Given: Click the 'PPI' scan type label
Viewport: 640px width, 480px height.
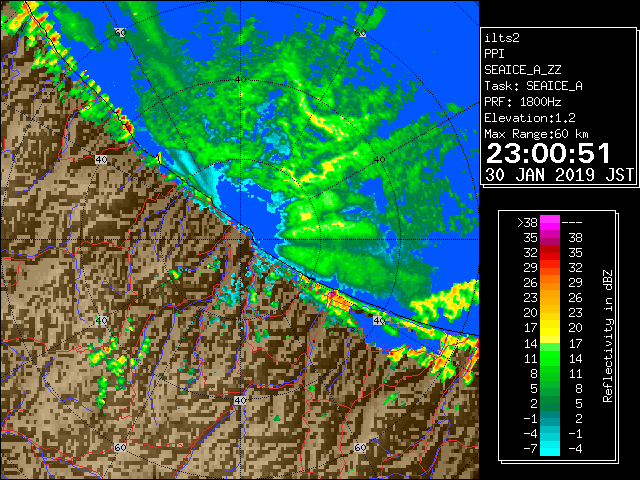Looking at the screenshot, I should (494, 54).
